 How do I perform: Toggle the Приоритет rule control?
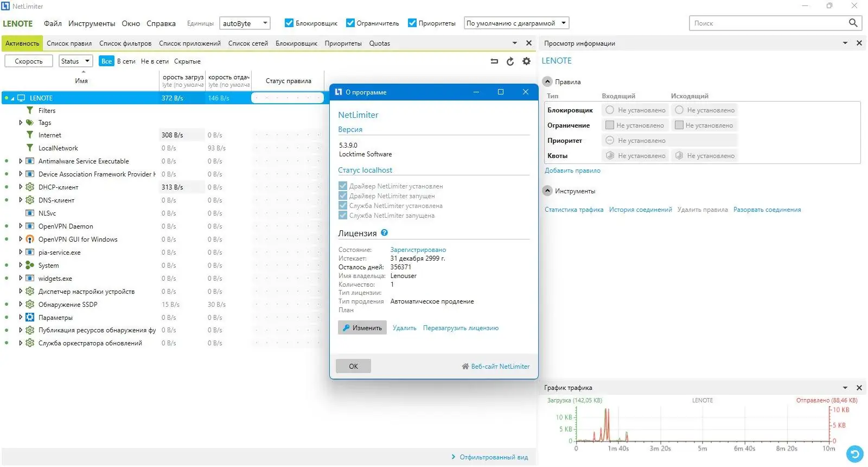coord(610,140)
